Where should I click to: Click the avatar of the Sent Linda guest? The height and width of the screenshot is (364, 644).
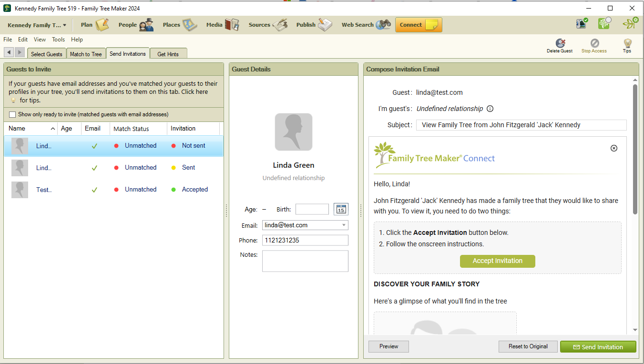coord(20,168)
